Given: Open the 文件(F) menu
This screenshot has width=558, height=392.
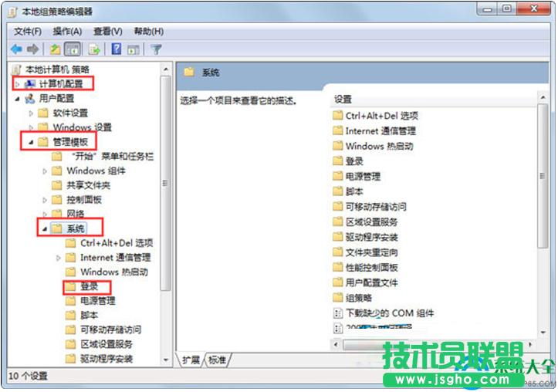Looking at the screenshot, I should 28,32.
